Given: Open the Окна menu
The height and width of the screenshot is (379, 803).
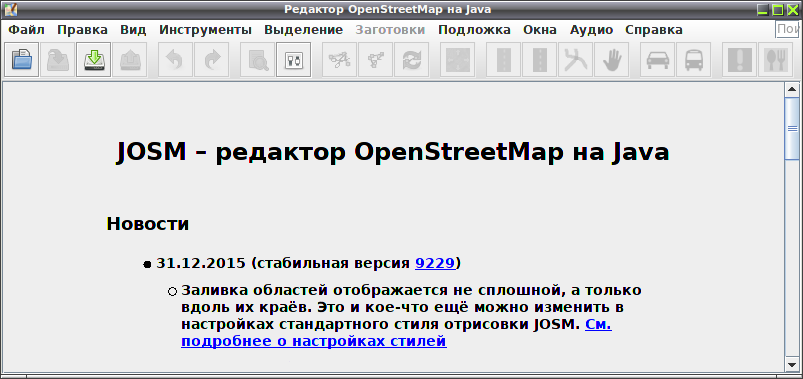Looking at the screenshot, I should [540, 30].
